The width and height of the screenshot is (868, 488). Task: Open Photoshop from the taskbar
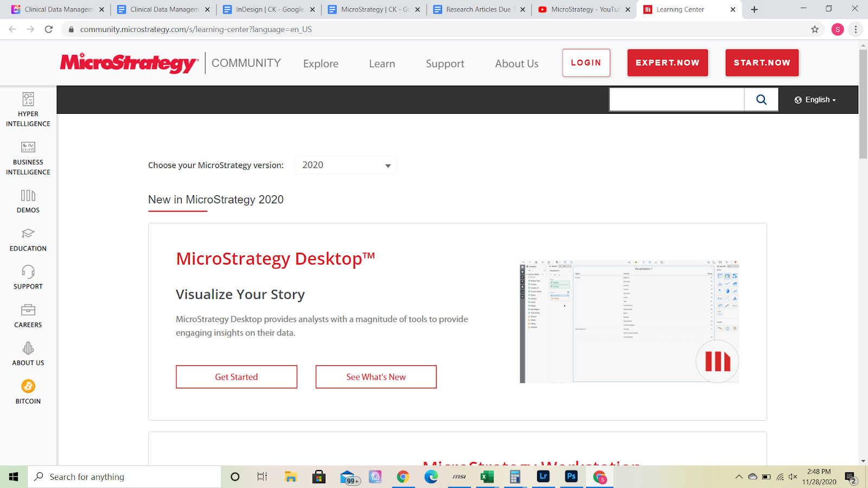point(571,477)
